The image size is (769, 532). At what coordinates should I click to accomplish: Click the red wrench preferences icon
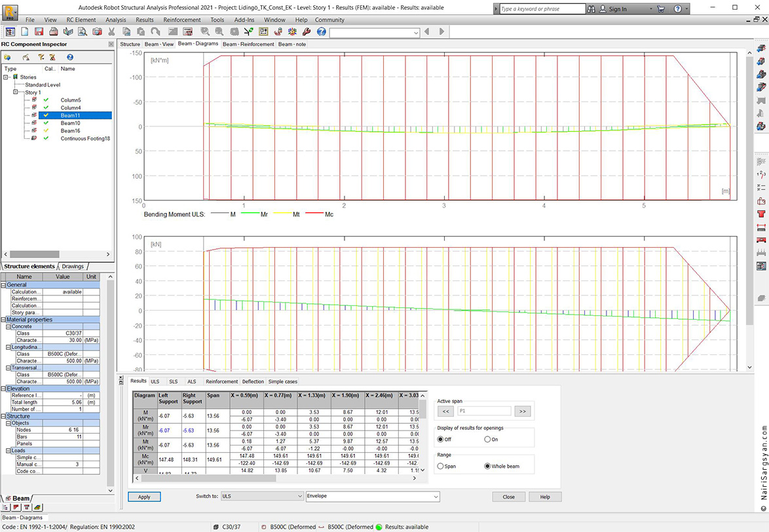(307, 31)
